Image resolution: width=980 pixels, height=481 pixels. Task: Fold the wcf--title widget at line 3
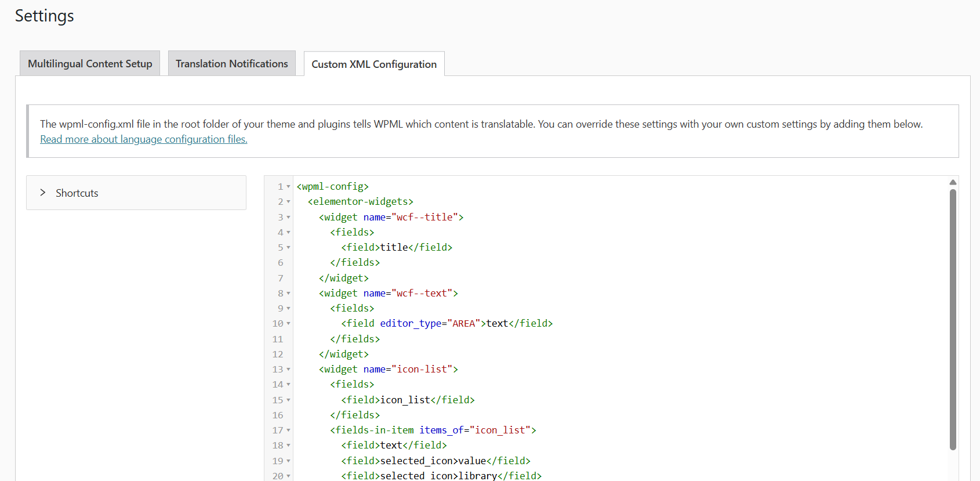click(288, 217)
